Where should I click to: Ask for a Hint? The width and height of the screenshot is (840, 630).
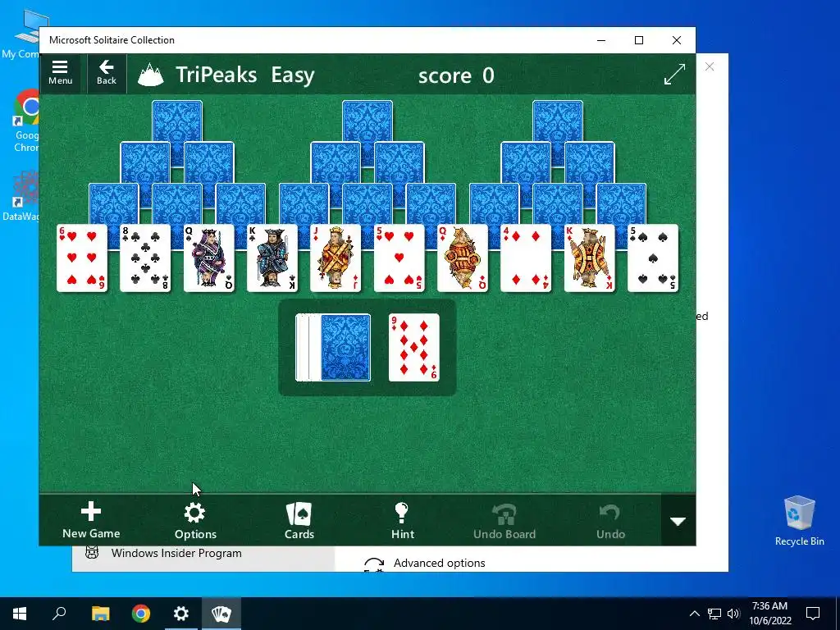tap(402, 520)
